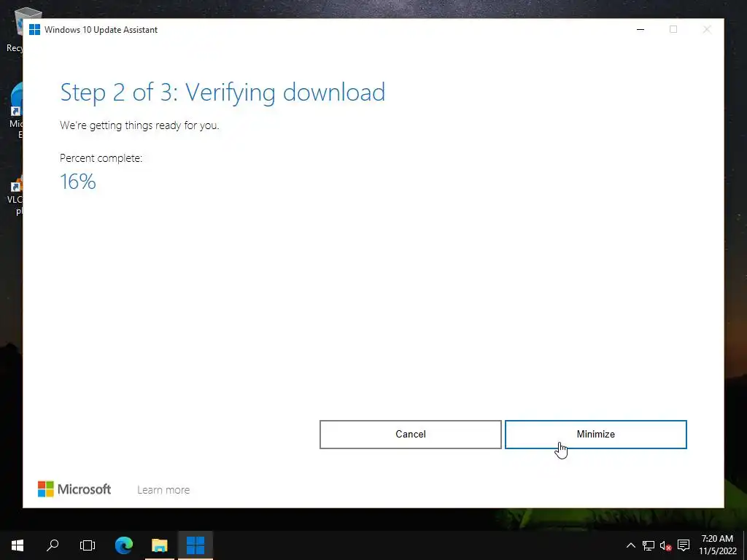Click the Step 2 of 3 heading
This screenshot has height=560, width=747.
coord(222,93)
